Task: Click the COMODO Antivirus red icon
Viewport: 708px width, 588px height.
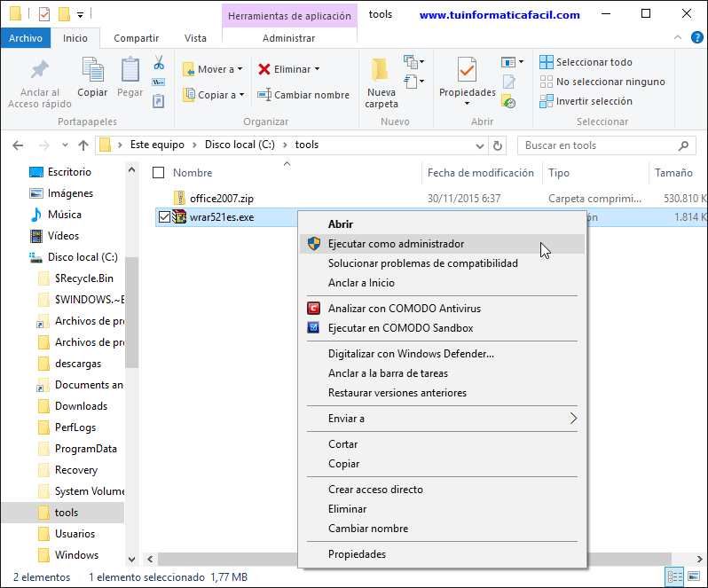Action: (313, 309)
